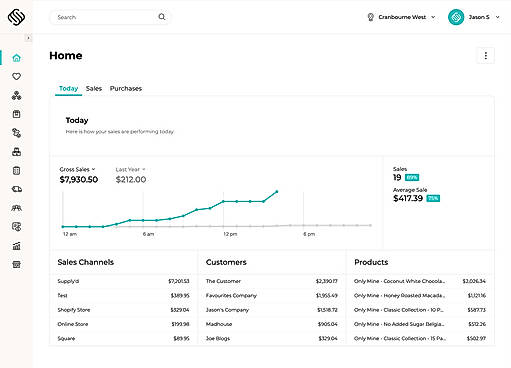Open the Home icon in sidebar
Viewport: 511px width, 368px height.
pyautogui.click(x=16, y=58)
